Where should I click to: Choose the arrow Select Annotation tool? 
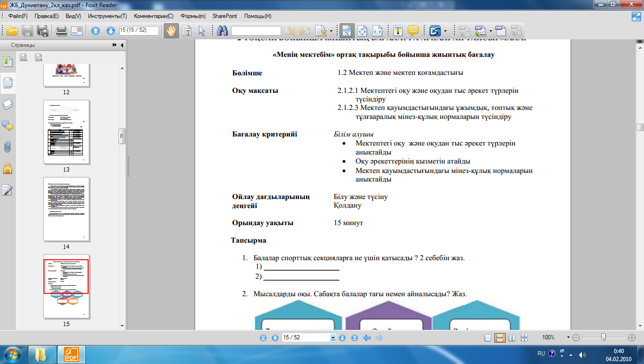[x=202, y=31]
